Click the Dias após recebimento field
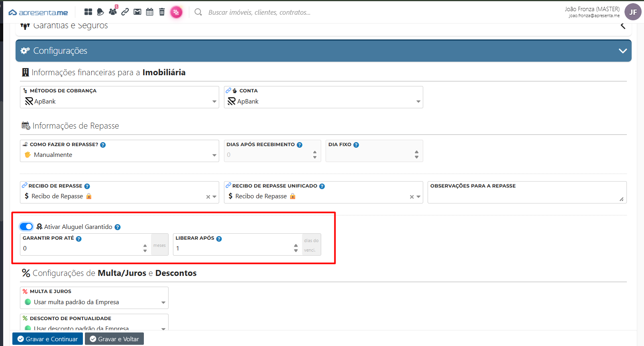644x346 pixels. 273,151
